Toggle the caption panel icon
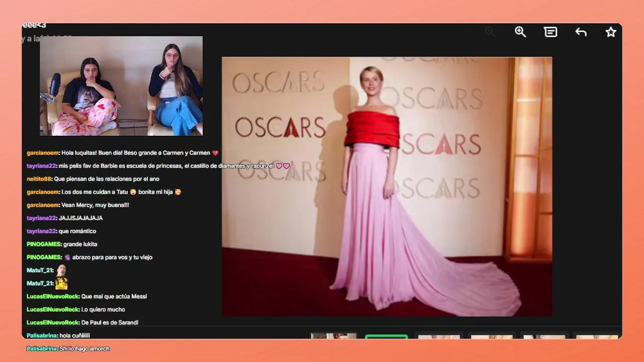Screen dimensions: 644x362 pyautogui.click(x=550, y=32)
